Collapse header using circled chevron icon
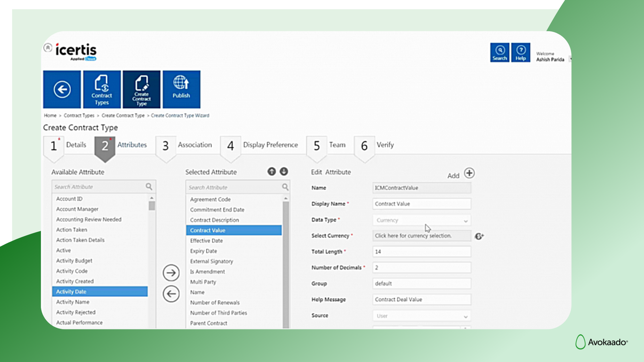The width and height of the screenshot is (644, 362). [48, 48]
